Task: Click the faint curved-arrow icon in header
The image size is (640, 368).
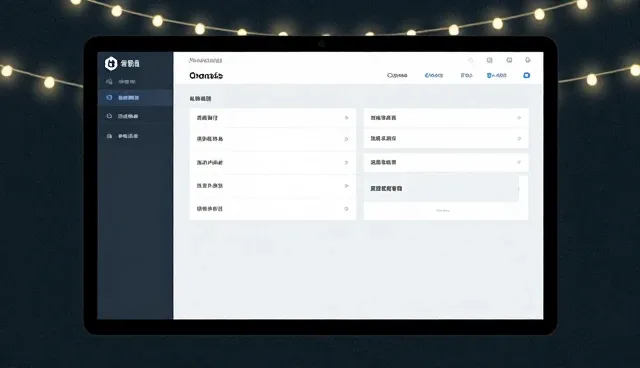Action: (470, 60)
